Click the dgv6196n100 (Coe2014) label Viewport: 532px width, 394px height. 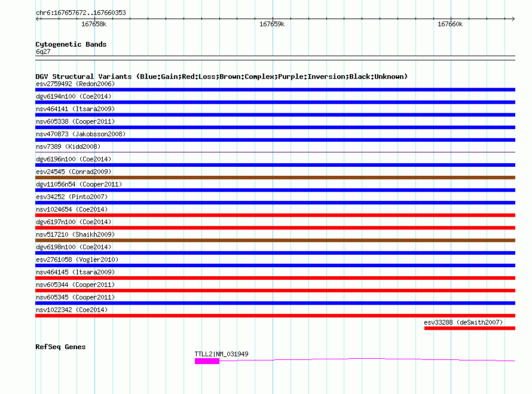pos(74,159)
